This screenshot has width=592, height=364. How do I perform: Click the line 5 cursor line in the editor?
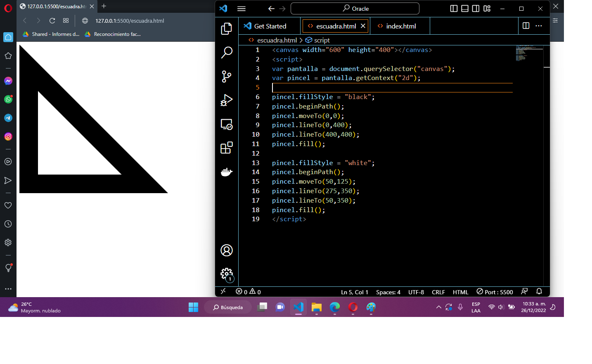[392, 87]
